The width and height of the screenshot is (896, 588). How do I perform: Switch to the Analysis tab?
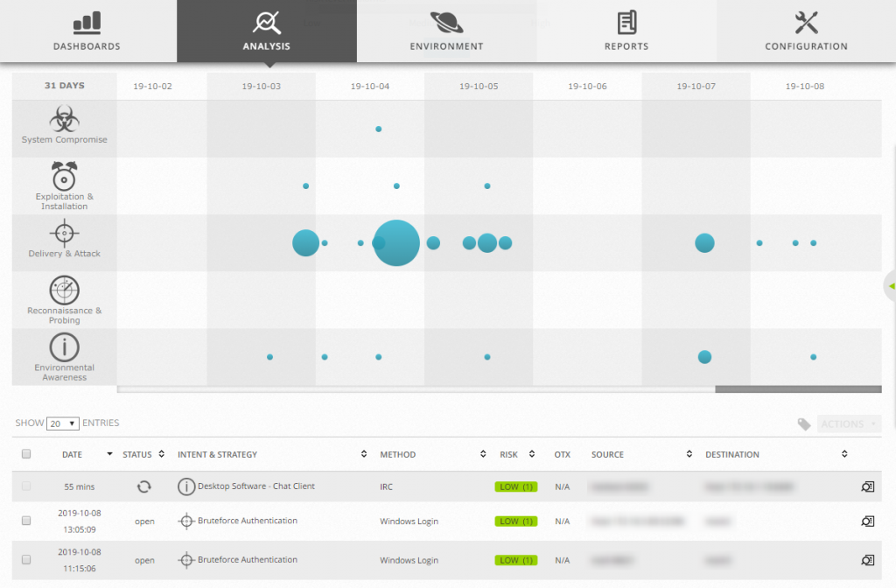tap(267, 31)
